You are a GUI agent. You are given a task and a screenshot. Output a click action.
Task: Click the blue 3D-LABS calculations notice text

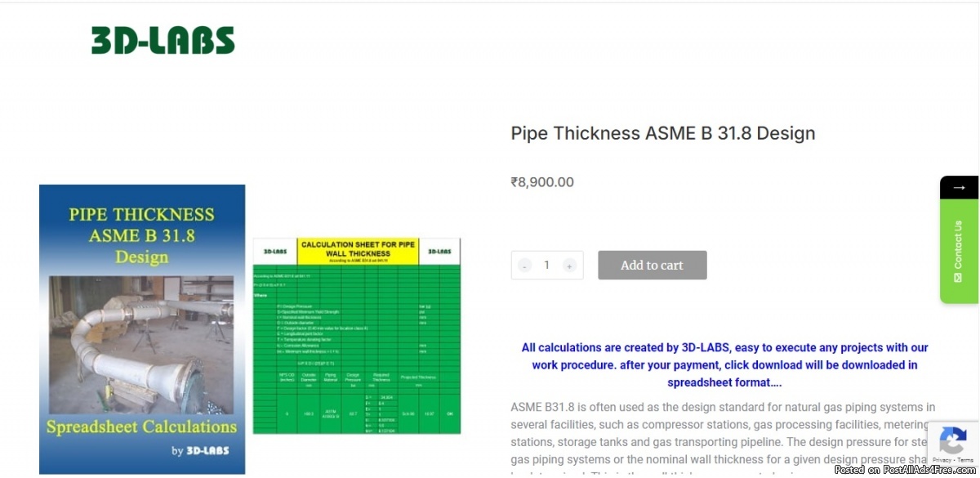coord(724,364)
